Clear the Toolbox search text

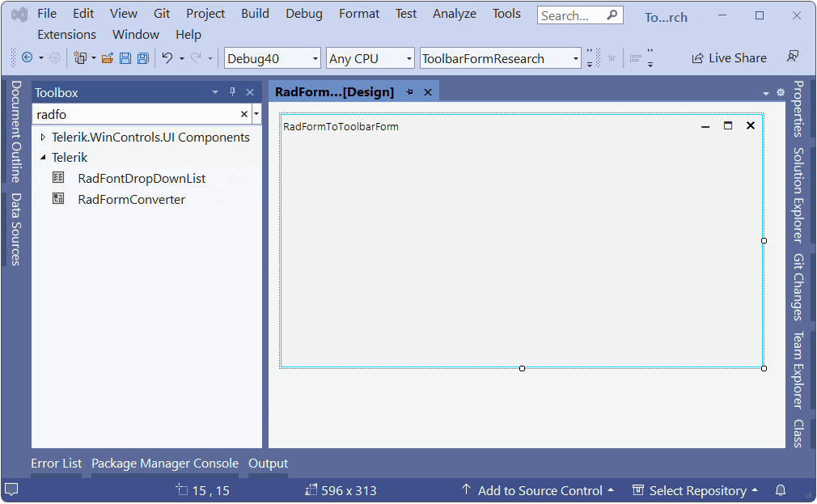pyautogui.click(x=243, y=114)
